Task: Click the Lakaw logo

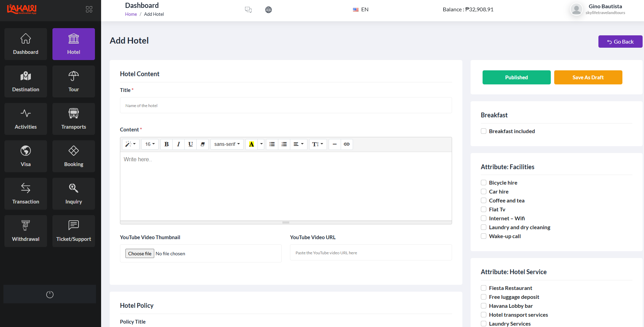Action: click(x=22, y=9)
